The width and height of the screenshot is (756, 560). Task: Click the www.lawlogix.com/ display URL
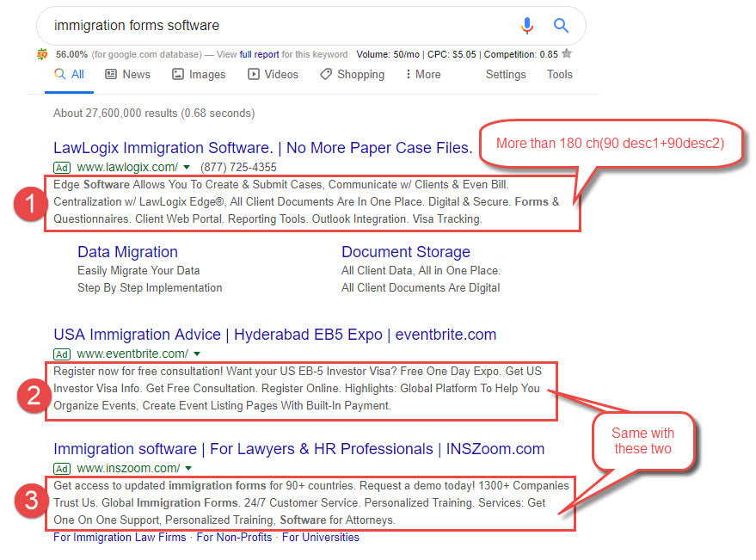coord(127,168)
